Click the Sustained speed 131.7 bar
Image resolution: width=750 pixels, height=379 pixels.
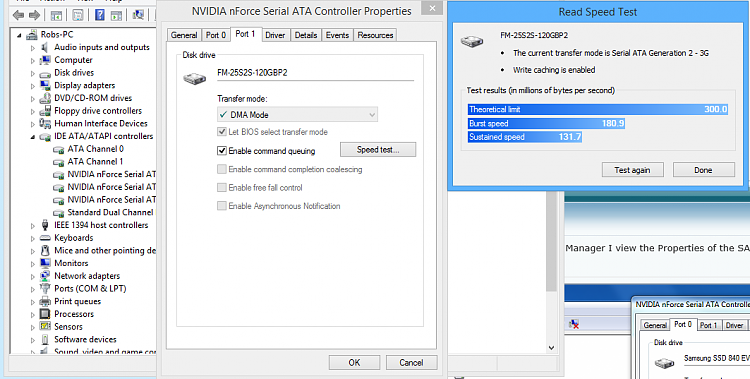pos(525,137)
